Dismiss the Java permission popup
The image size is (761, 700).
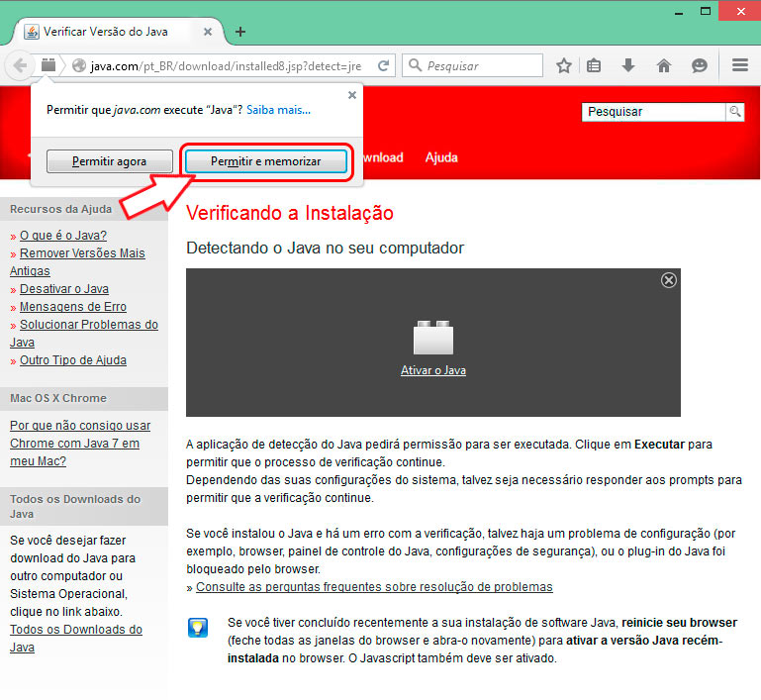click(x=352, y=95)
